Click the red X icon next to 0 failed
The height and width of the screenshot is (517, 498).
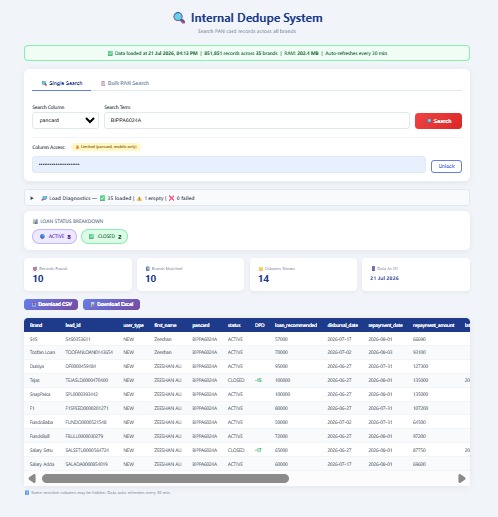171,198
